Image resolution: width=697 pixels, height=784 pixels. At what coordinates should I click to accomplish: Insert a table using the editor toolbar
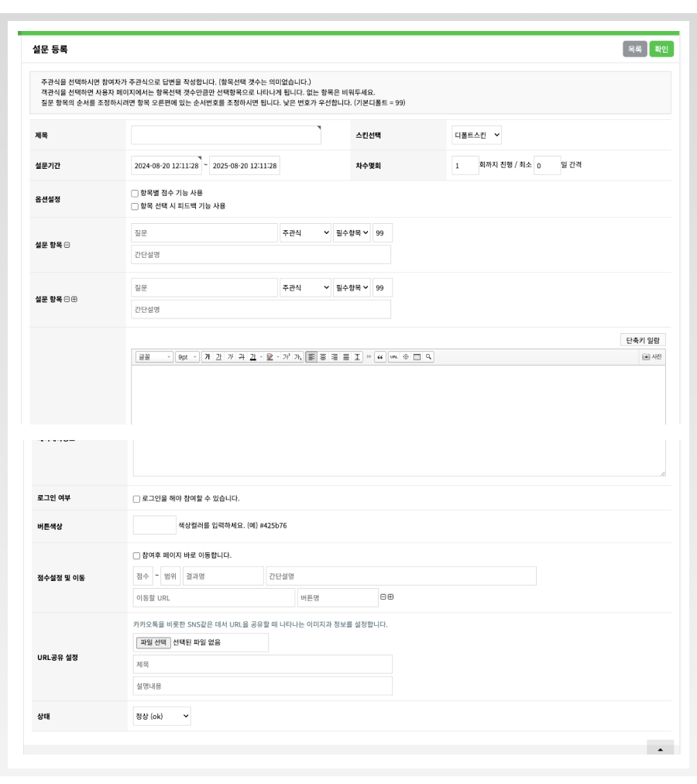[416, 356]
